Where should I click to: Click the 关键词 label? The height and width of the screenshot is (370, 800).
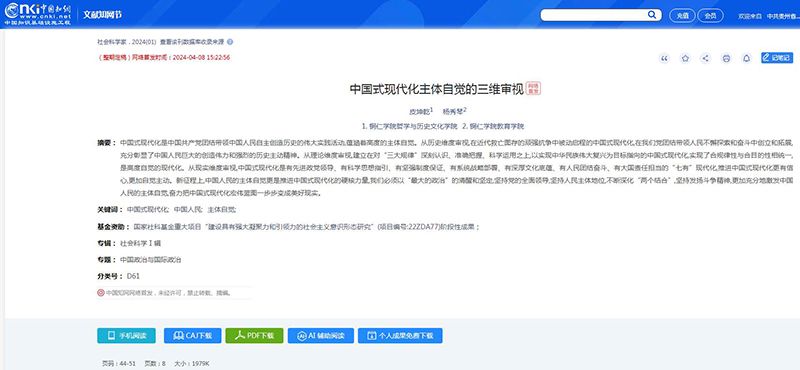point(110,209)
